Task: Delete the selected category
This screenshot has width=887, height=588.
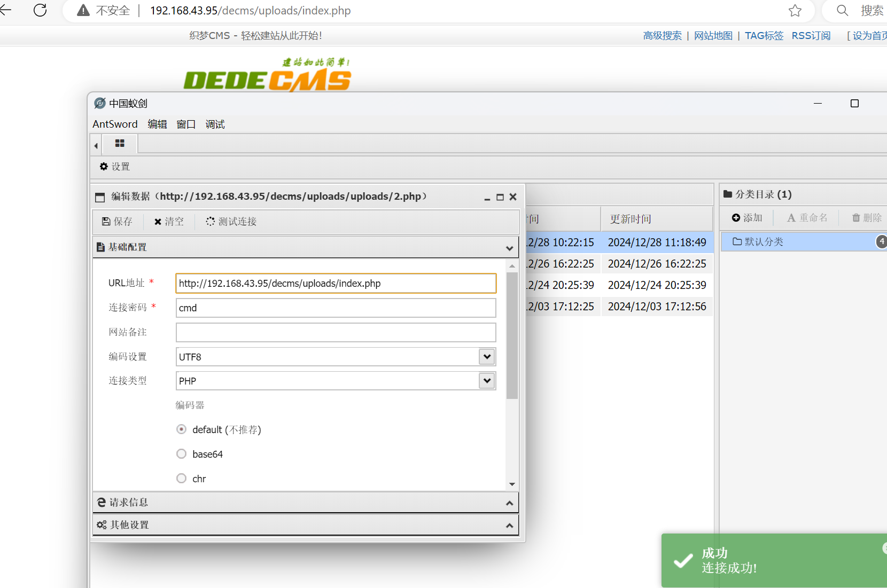Action: [x=867, y=217]
